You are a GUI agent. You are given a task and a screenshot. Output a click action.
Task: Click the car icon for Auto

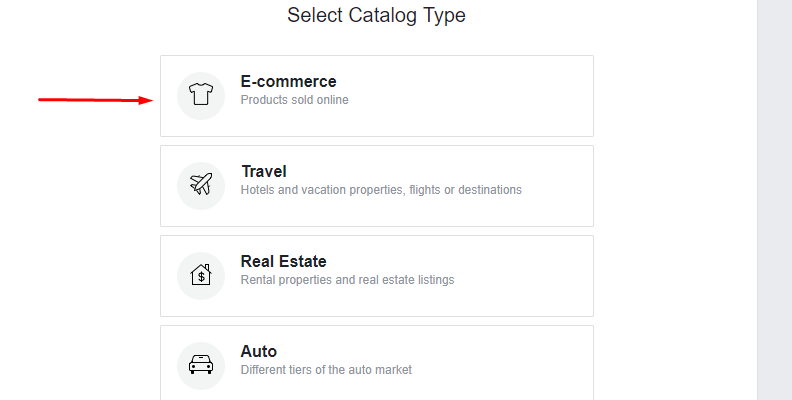201,364
